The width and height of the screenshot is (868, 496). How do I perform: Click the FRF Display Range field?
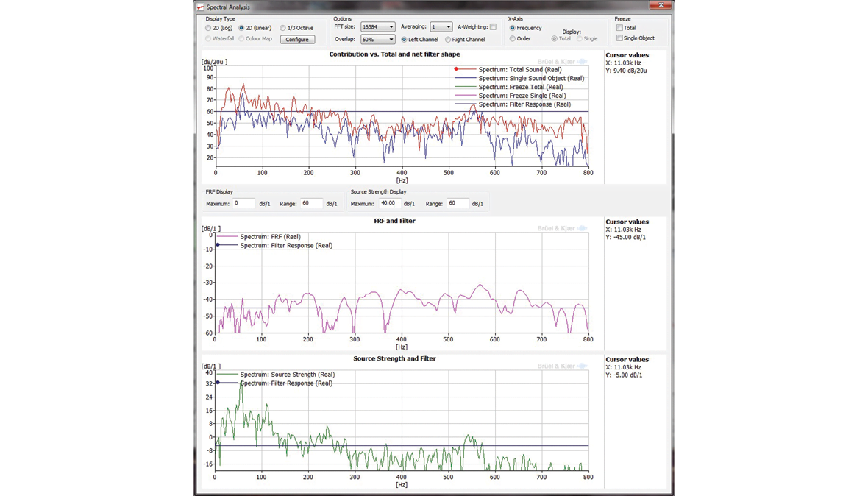point(310,203)
